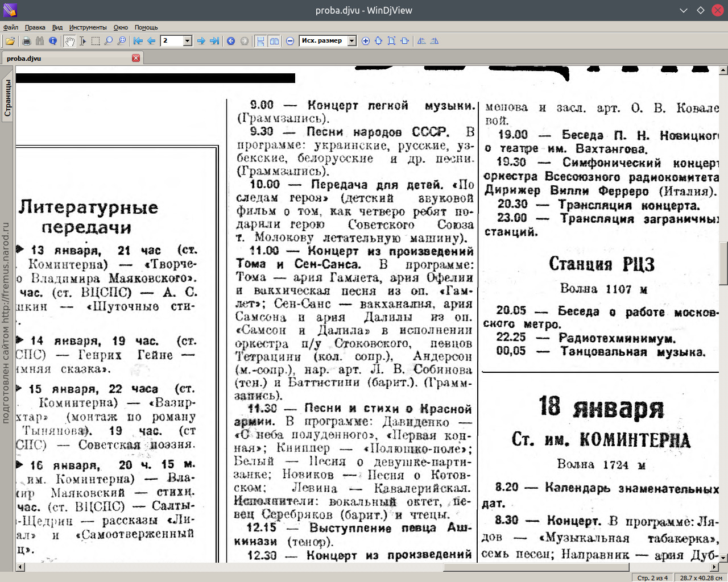Open the Инструменты menu
The height and width of the screenshot is (582, 728).
click(x=88, y=27)
